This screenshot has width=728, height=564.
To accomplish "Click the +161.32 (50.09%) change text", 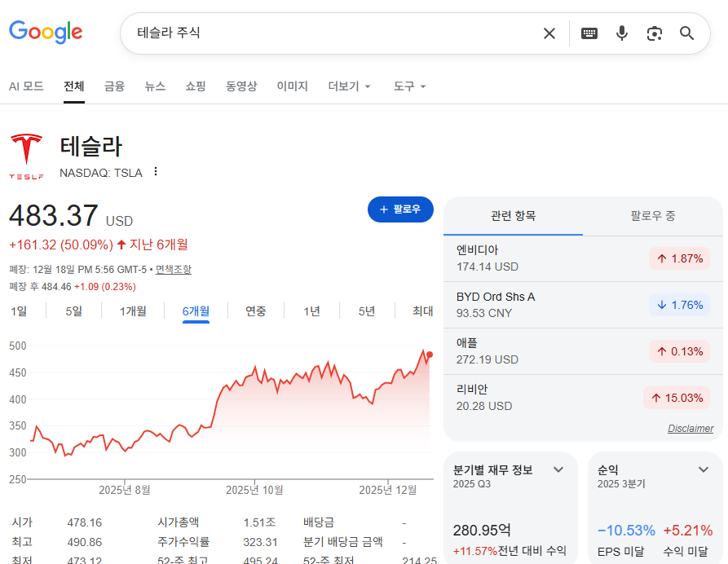I will [x=61, y=245].
